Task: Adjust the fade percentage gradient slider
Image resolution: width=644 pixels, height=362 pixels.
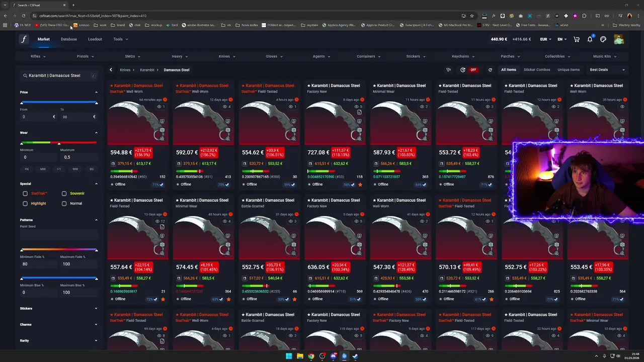Action: click(59, 250)
